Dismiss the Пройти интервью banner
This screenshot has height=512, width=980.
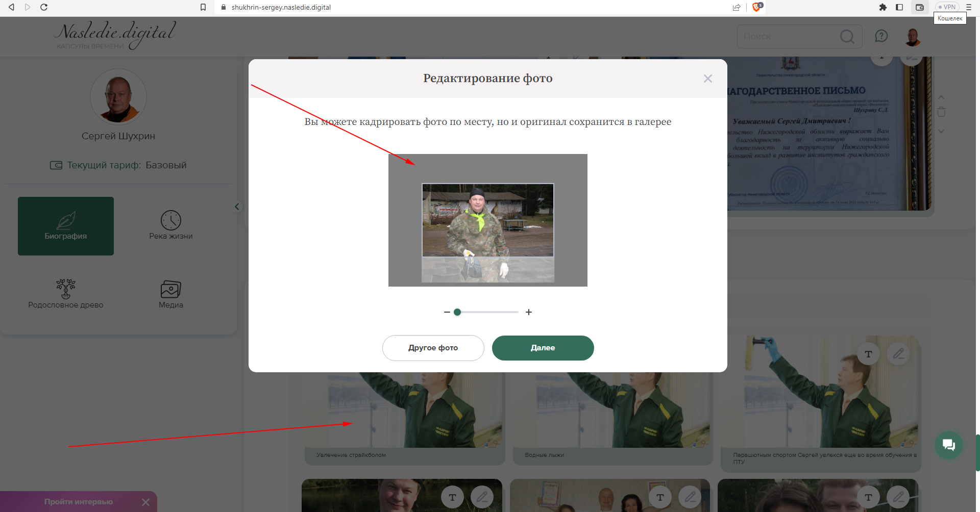pyautogui.click(x=145, y=502)
